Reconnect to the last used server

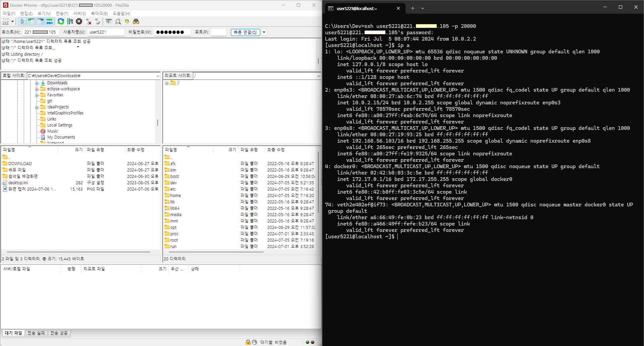click(97, 21)
